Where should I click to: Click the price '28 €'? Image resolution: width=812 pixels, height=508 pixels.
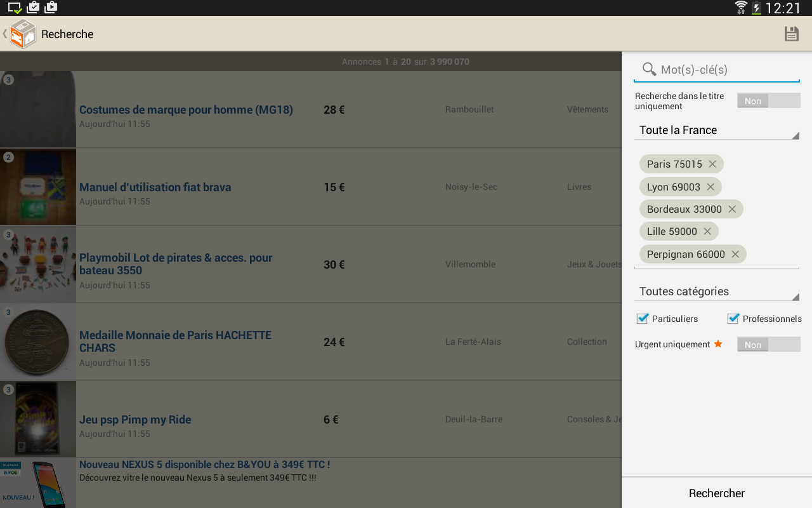pos(334,110)
